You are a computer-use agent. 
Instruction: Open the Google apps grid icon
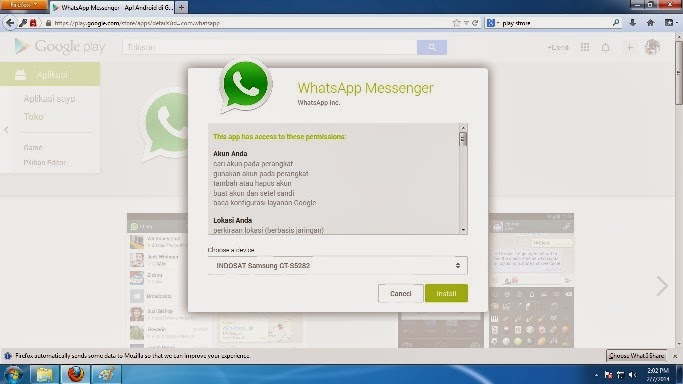click(x=585, y=47)
